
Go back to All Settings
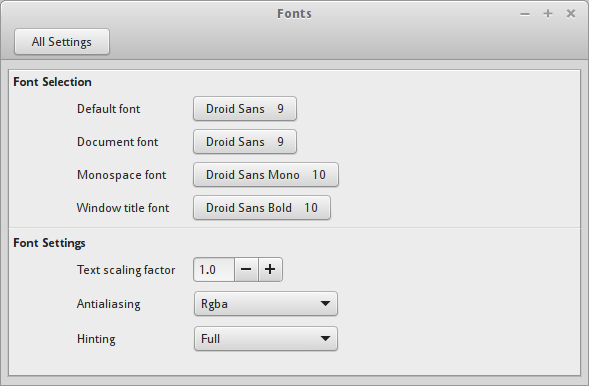coord(62,42)
